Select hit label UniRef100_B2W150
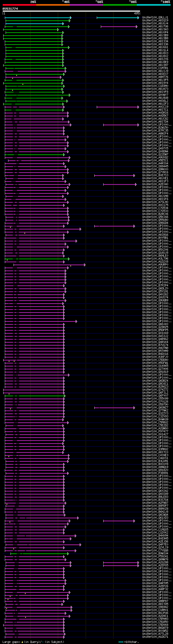 (x=155, y=128)
